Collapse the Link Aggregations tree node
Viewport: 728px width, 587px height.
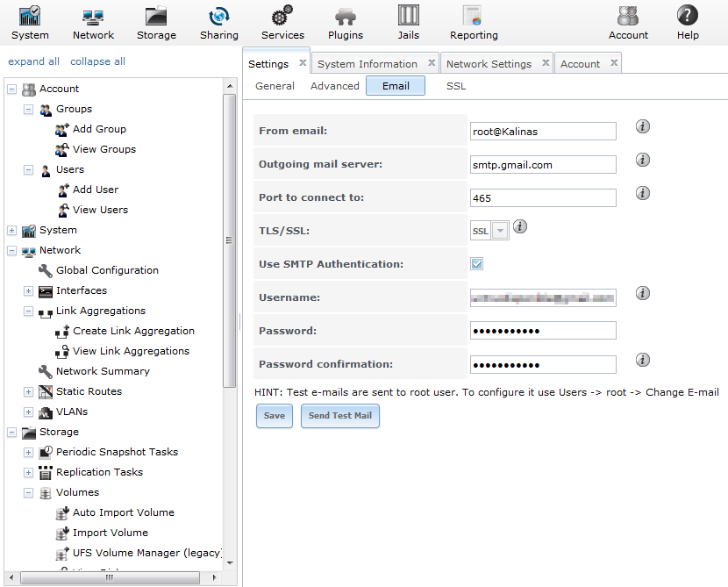point(29,311)
